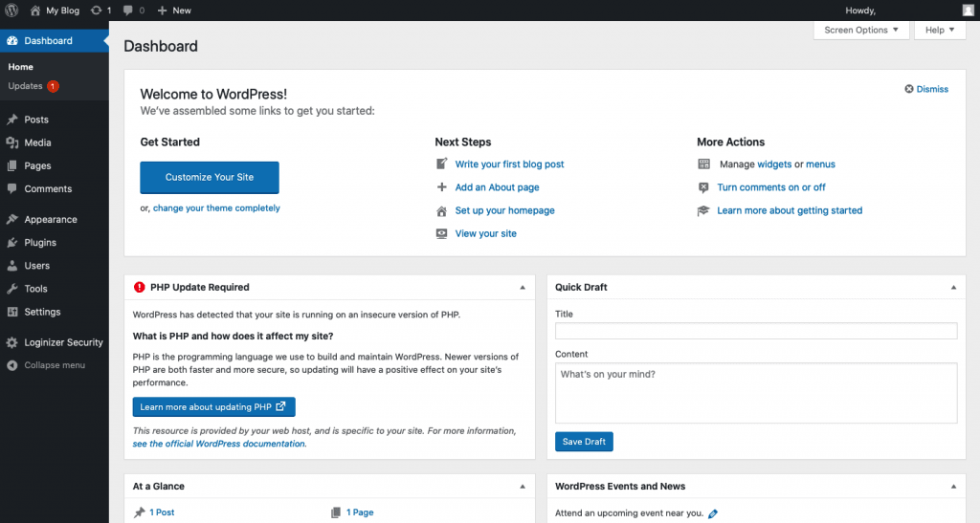
Task: Click the Collapse menu label
Action: click(x=55, y=365)
